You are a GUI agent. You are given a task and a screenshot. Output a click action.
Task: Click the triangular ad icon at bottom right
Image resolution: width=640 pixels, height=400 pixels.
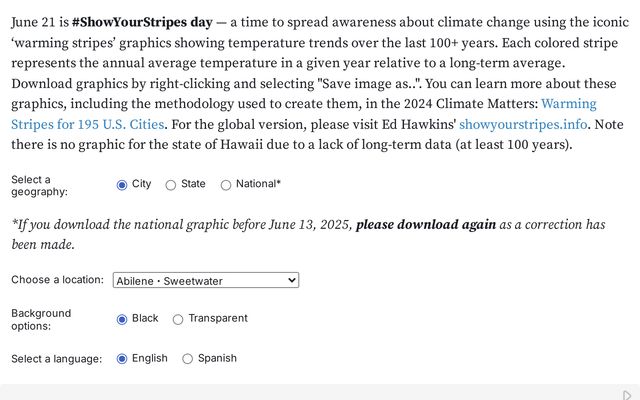tap(627, 395)
